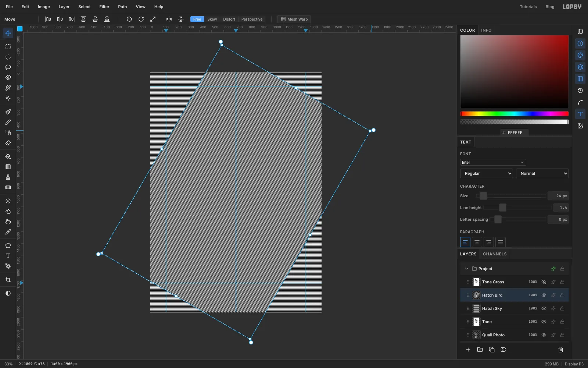
Task: Click the flip horizontal icon
Action: point(169,19)
